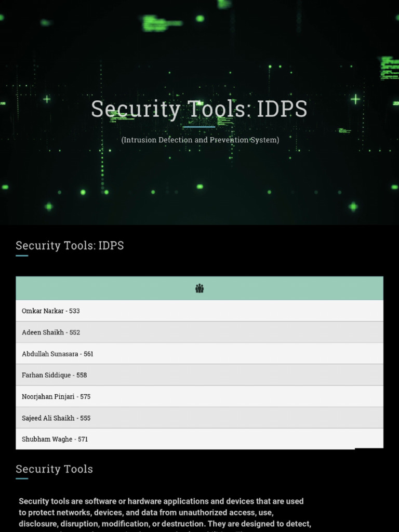
Task: Click the green table header bar
Action: pyautogui.click(x=104, y=288)
